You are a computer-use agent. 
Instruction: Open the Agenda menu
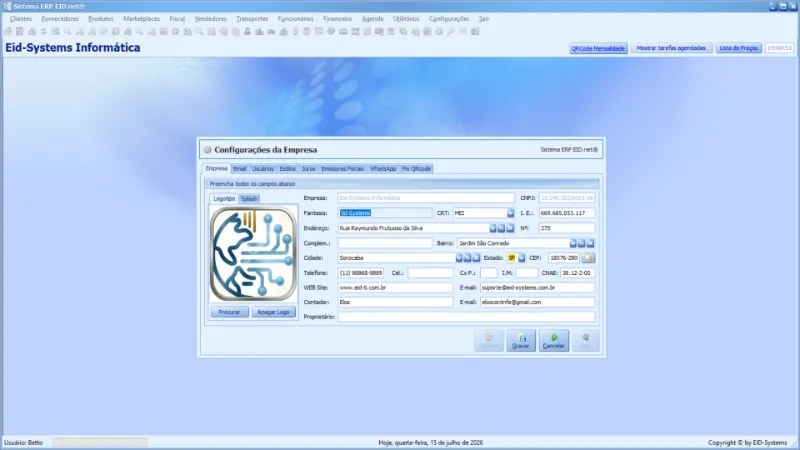pyautogui.click(x=372, y=19)
